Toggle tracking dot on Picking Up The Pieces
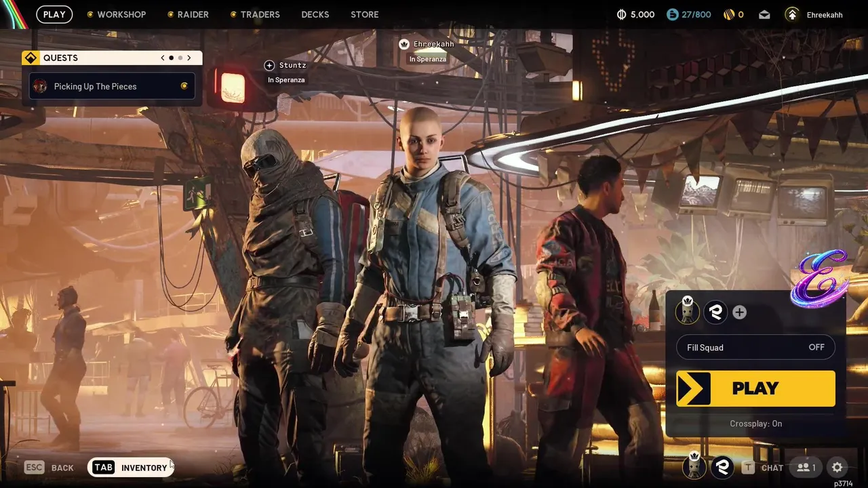Screen dimensions: 868x488 pyautogui.click(x=184, y=86)
